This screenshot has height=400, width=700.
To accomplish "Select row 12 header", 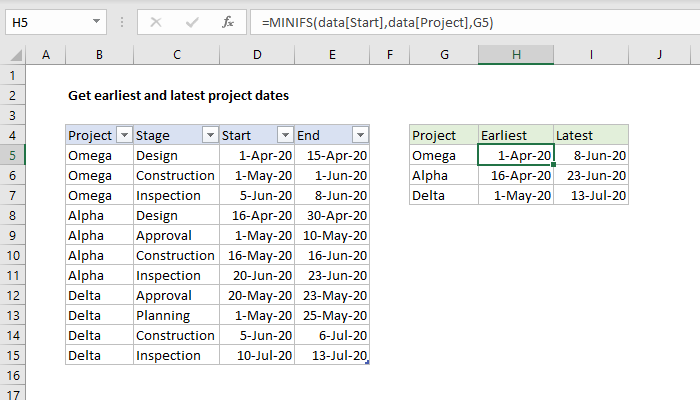I will [13, 295].
